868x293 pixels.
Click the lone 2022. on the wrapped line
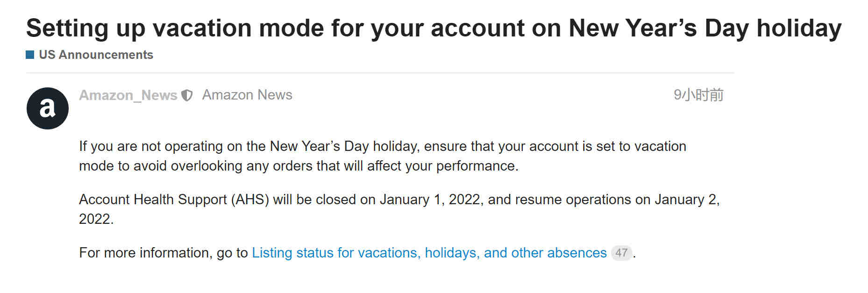tap(96, 219)
